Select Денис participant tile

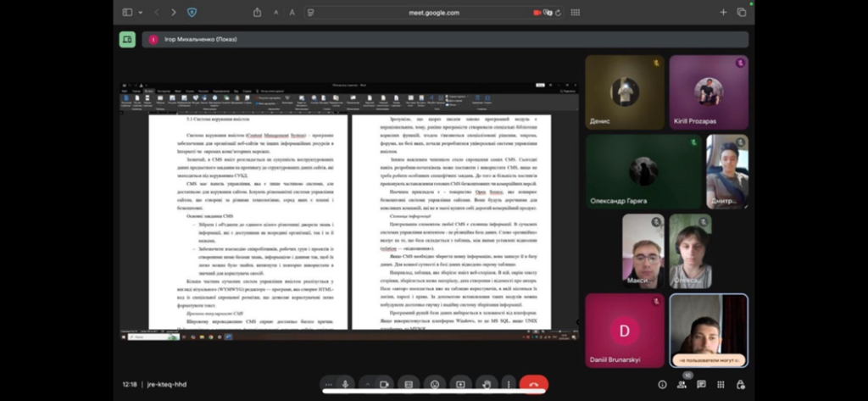click(625, 92)
